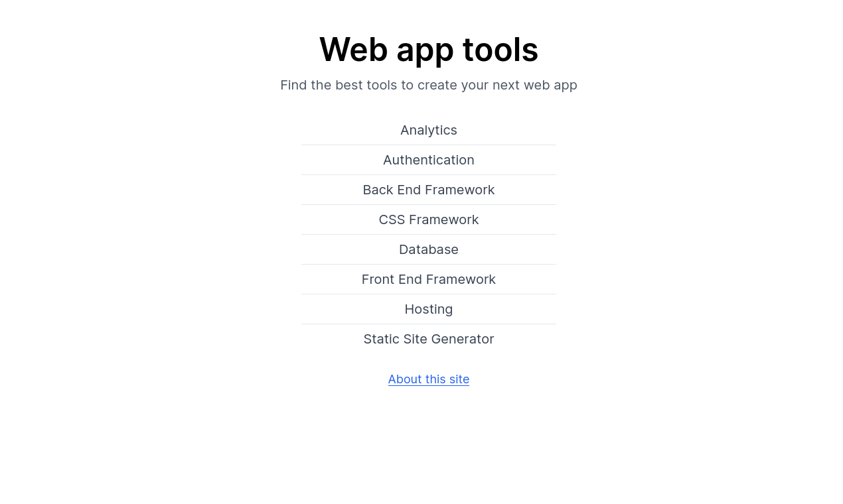Click the Web app tools heading
The height and width of the screenshot is (504, 843).
point(428,50)
